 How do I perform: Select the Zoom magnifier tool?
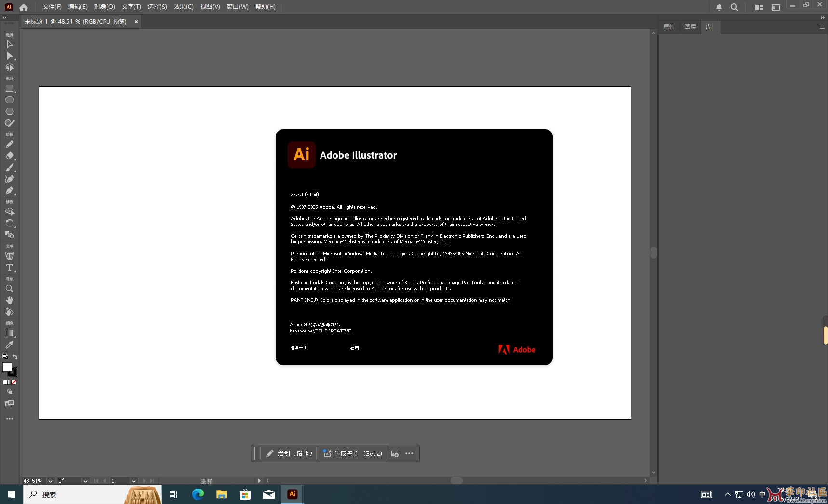tap(10, 289)
